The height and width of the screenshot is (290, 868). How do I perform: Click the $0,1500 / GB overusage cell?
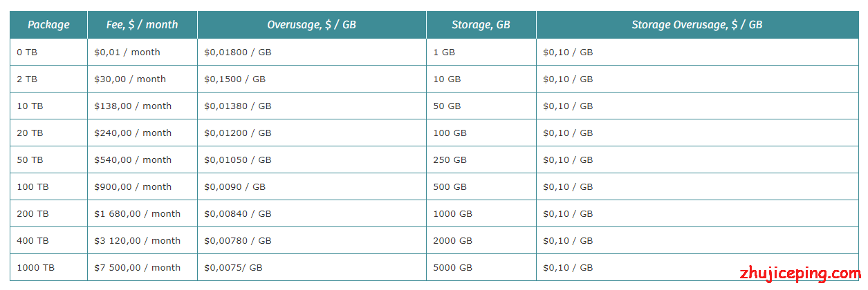pos(312,79)
